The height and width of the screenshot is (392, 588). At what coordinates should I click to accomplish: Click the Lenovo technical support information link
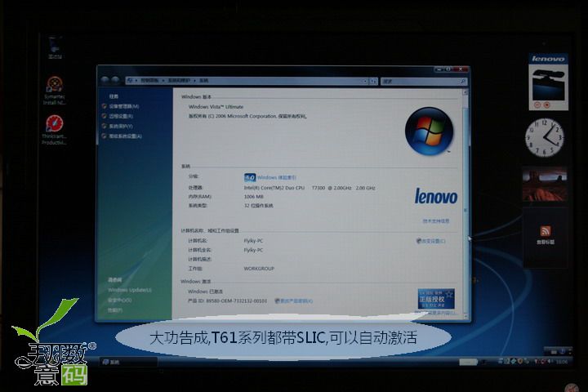436,221
